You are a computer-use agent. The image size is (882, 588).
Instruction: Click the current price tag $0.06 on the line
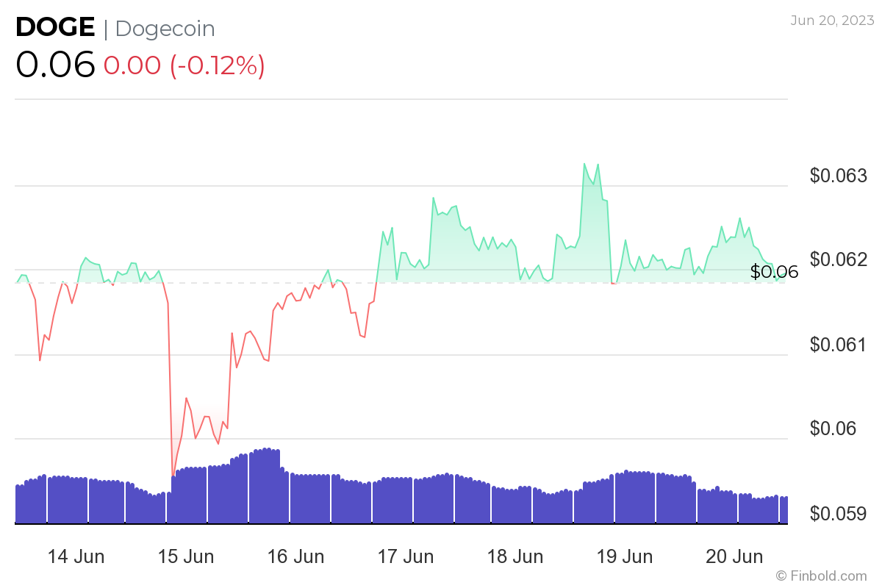(774, 272)
